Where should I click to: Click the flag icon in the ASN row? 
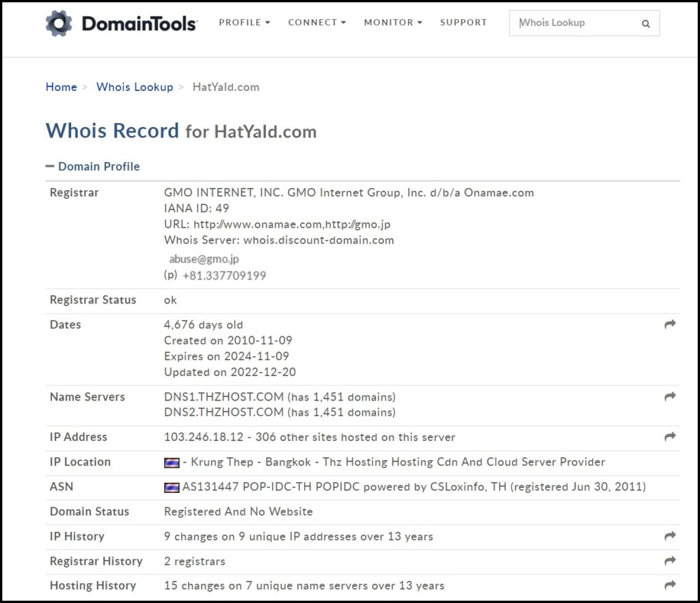coord(172,487)
